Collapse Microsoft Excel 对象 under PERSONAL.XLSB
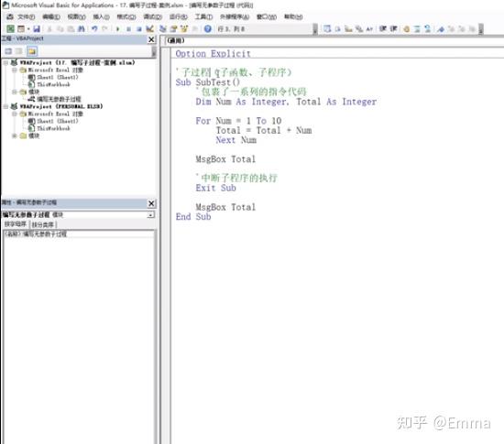The height and width of the screenshot is (444, 504). [14, 114]
